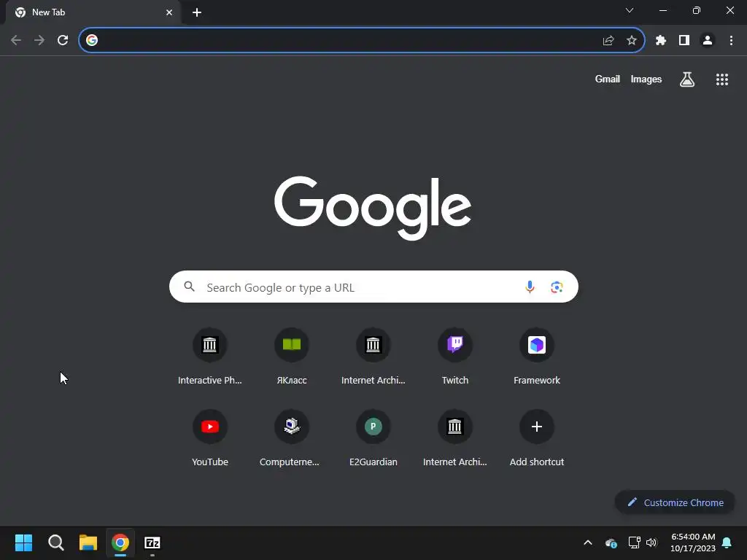Open the volume speaker icon
Image resolution: width=747 pixels, height=560 pixels.
coord(651,542)
